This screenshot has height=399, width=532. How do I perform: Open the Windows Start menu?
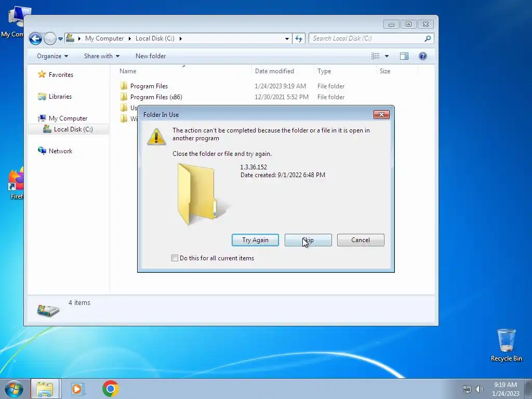pos(14,389)
